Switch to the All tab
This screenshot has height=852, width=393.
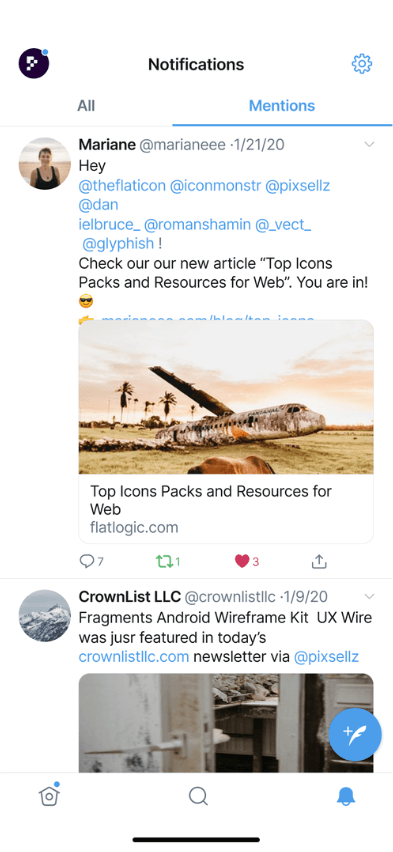86,105
